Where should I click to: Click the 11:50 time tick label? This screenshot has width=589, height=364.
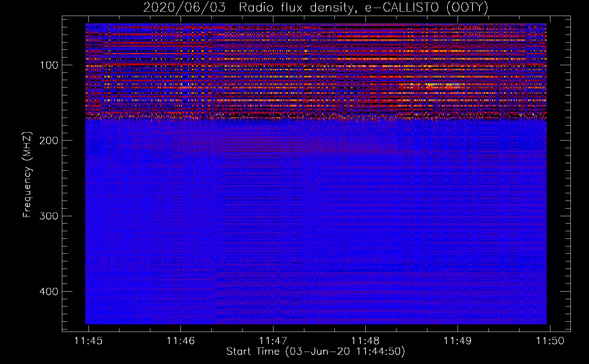(550, 341)
